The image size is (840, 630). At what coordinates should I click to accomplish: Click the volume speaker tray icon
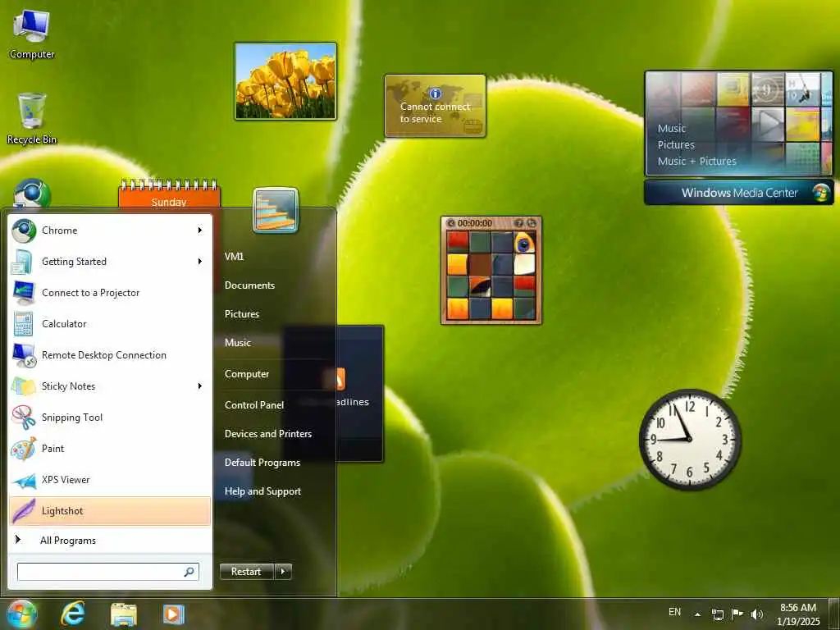coord(756,614)
